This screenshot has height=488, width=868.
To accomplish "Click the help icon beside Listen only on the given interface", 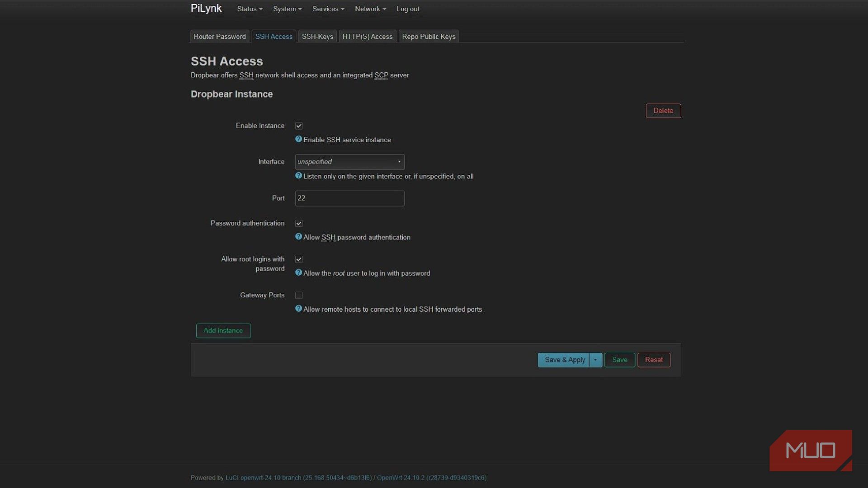I will tap(298, 176).
